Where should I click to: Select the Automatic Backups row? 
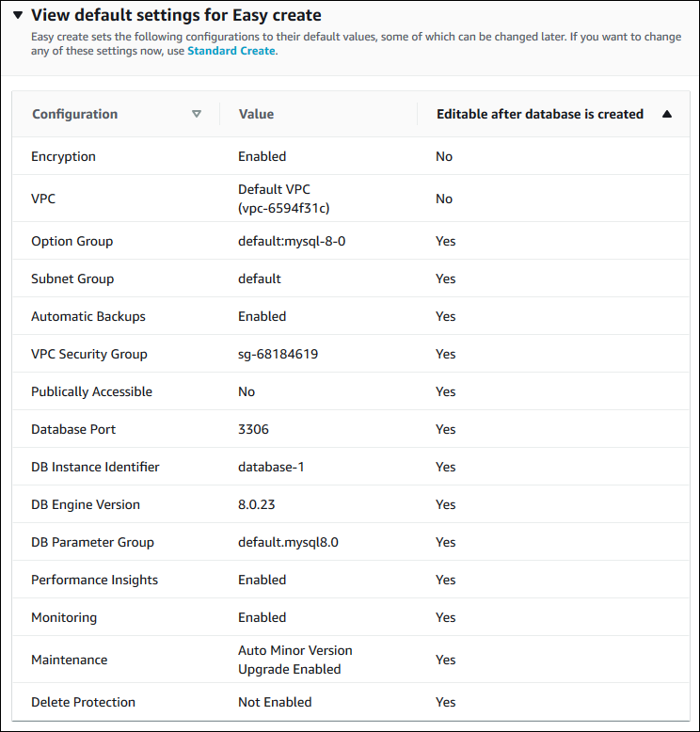88,316
